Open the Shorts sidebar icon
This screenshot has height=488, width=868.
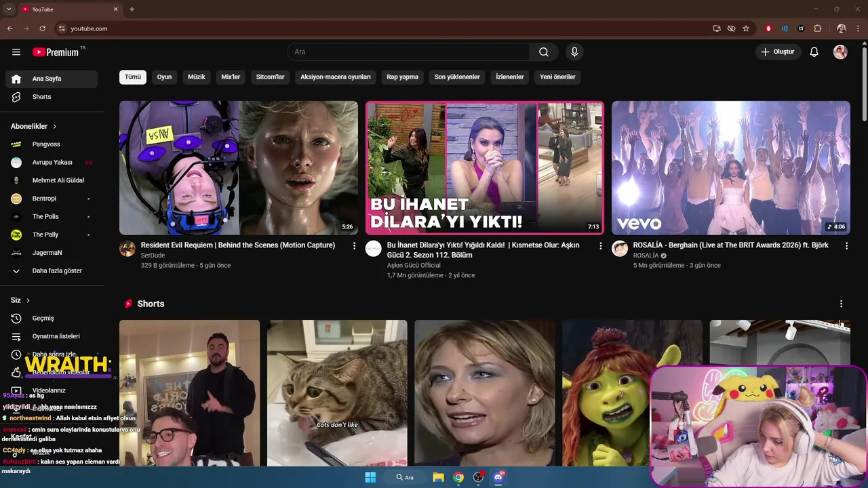pos(16,97)
